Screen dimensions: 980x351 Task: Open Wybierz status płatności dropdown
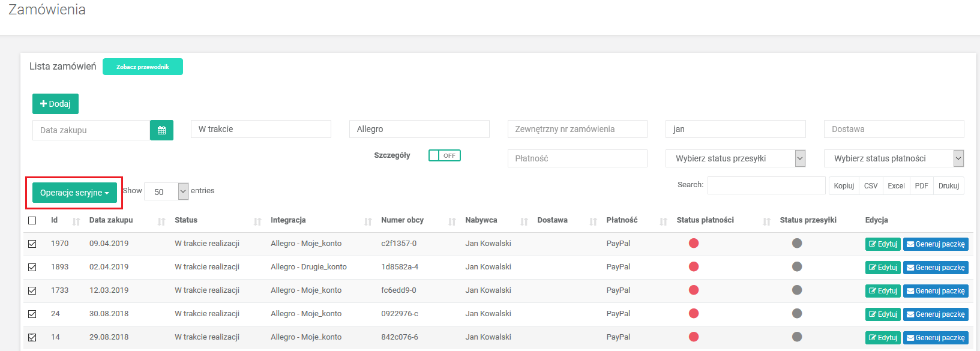tap(894, 158)
